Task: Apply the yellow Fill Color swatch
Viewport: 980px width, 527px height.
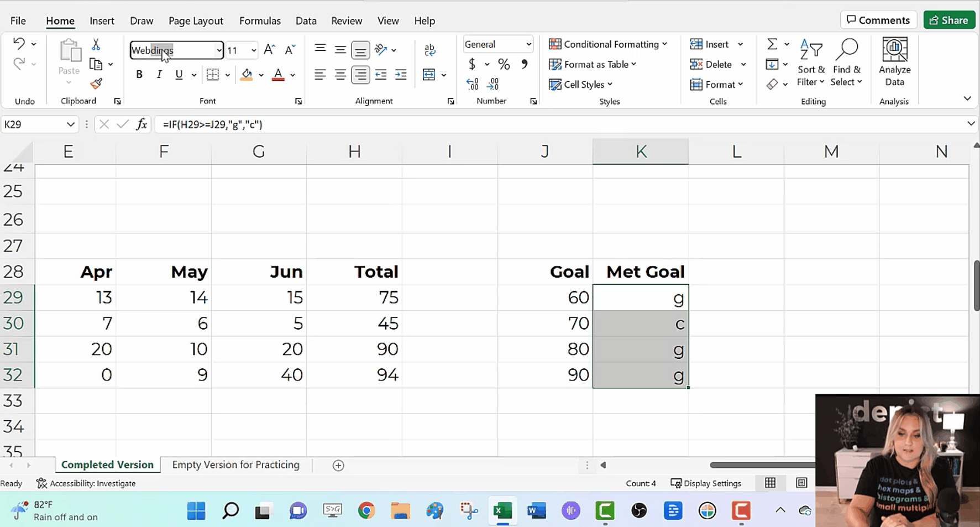Action: [x=247, y=75]
